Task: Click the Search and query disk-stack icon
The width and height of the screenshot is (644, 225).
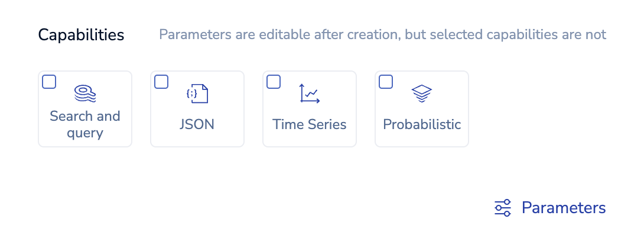Action: tap(85, 94)
